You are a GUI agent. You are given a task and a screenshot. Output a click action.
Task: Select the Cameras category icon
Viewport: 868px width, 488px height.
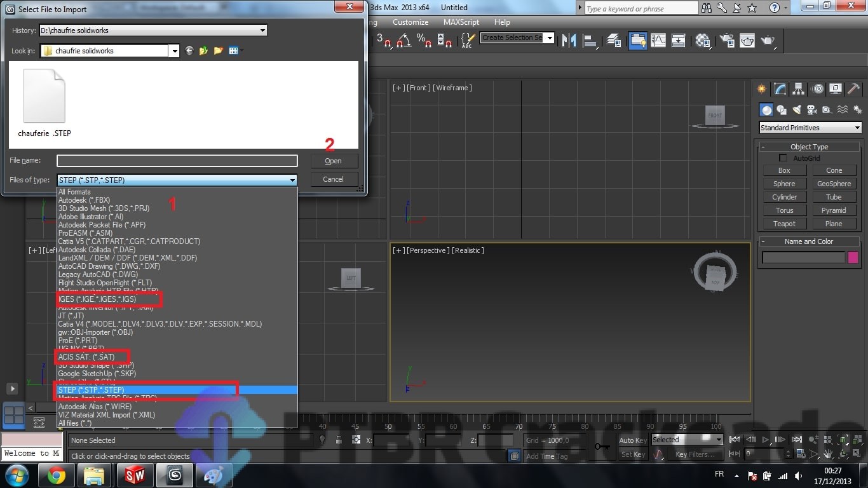(812, 110)
